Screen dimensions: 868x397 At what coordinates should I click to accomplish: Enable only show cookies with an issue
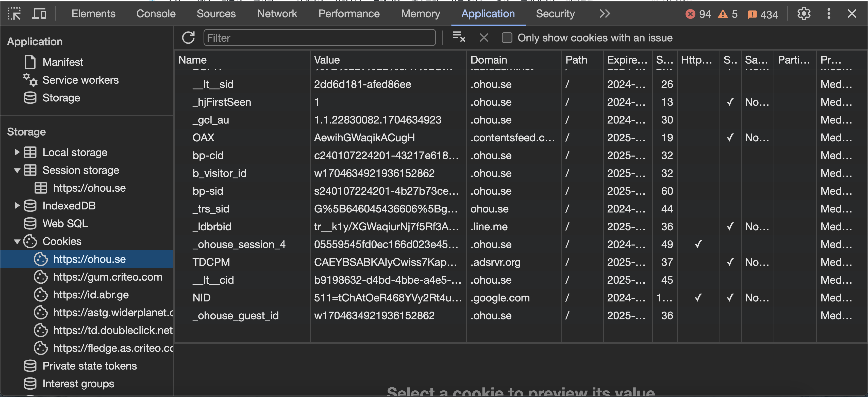pos(507,38)
